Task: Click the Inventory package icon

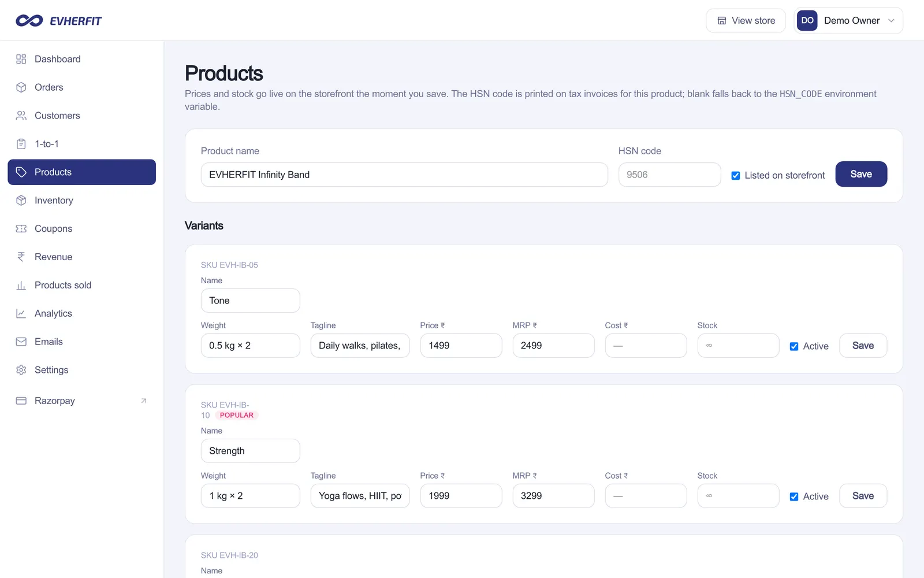Action: click(21, 201)
